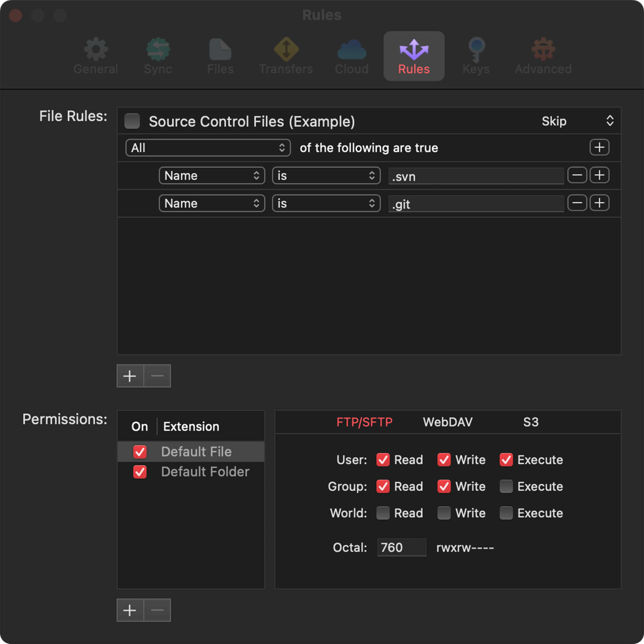
Task: Enable the Source Control Files rule
Action: [132, 121]
